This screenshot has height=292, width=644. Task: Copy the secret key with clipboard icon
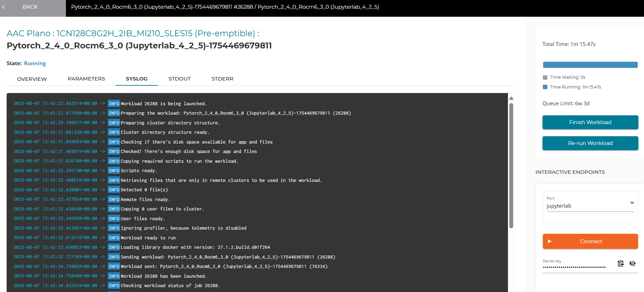[621, 263]
